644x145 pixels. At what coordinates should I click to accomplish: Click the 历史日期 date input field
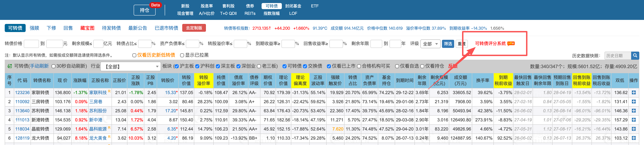click(617, 55)
